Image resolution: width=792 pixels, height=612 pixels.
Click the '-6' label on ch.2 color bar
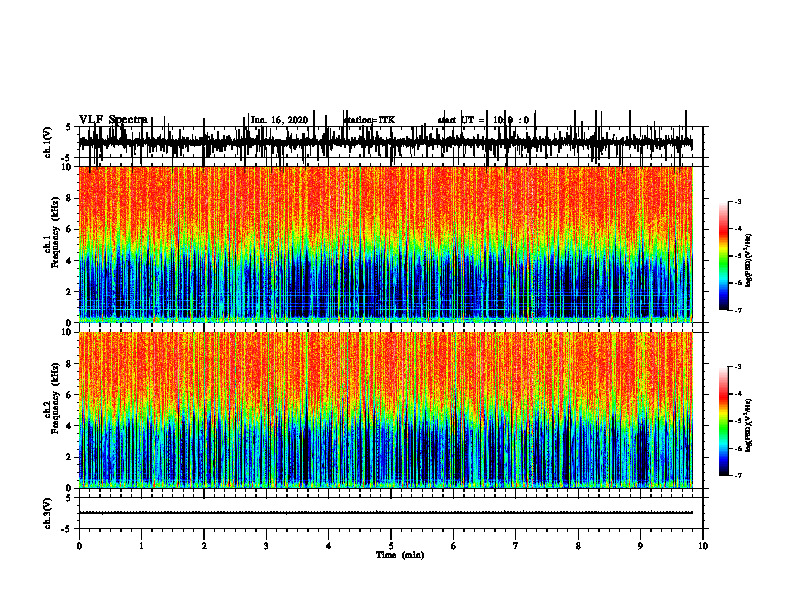point(737,448)
